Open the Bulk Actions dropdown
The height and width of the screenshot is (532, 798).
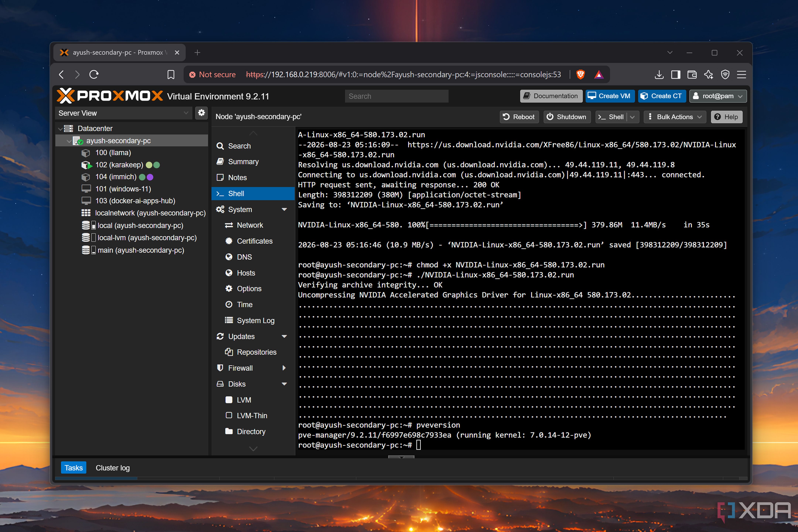(x=675, y=117)
